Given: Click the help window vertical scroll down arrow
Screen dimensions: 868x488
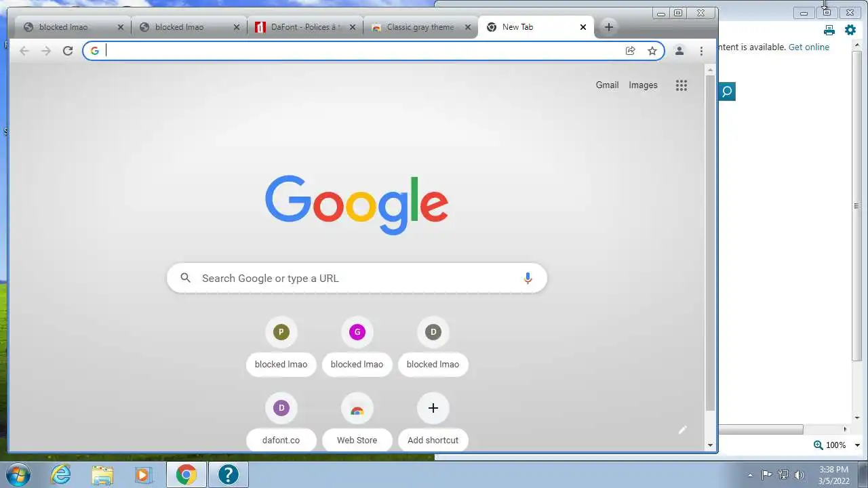Looking at the screenshot, I should pos(857,418).
